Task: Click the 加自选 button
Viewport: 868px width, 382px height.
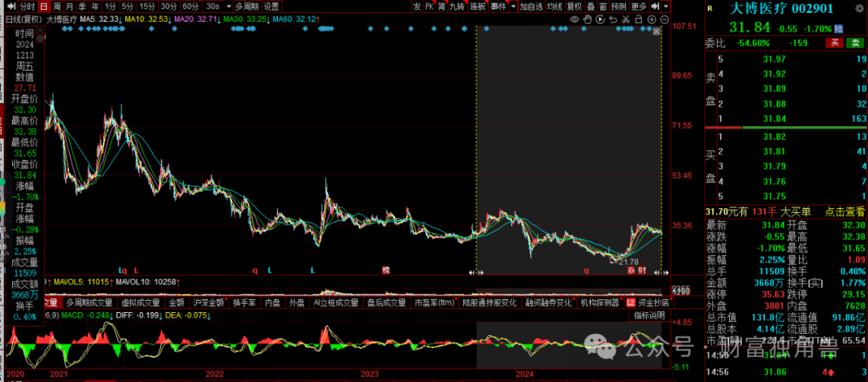Action: [530, 6]
